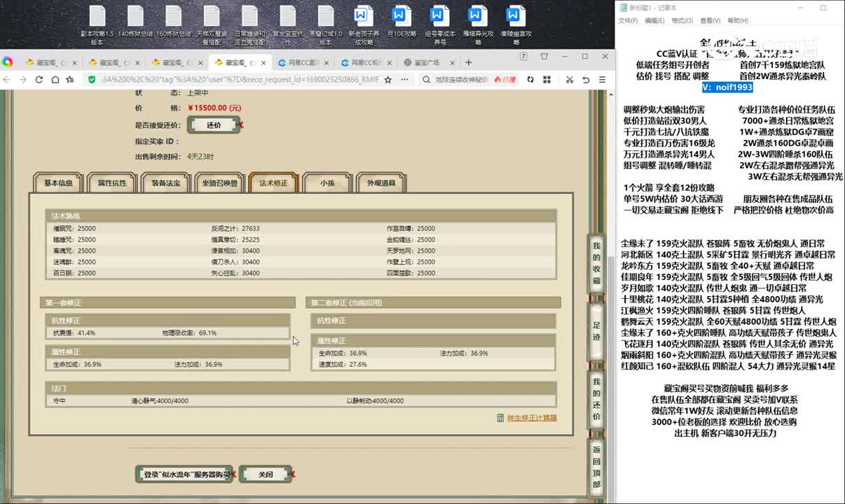Click the browser skin shirt icon
The image size is (845, 504).
pos(544,57)
